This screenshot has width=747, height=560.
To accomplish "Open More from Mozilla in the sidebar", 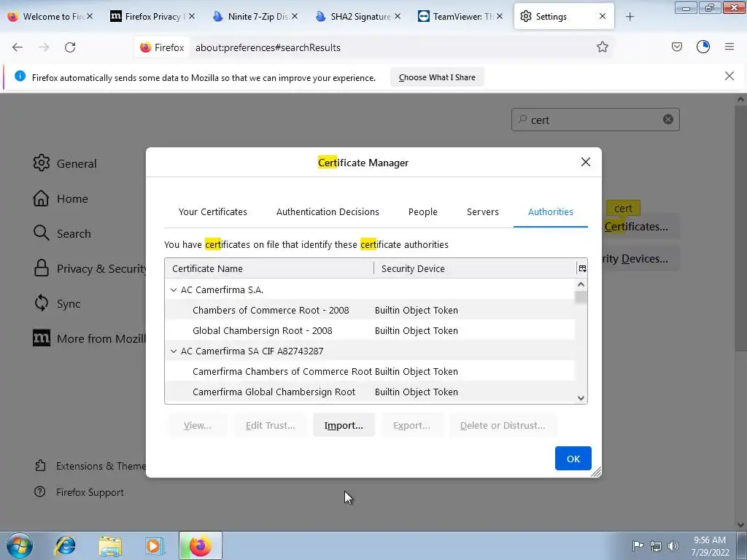I will [x=89, y=338].
